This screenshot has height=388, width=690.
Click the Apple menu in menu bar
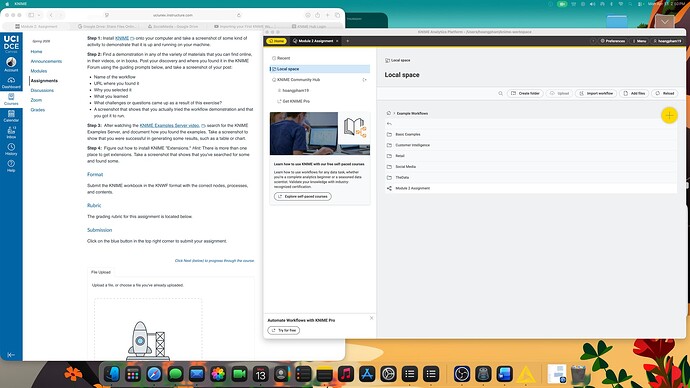[7, 4]
